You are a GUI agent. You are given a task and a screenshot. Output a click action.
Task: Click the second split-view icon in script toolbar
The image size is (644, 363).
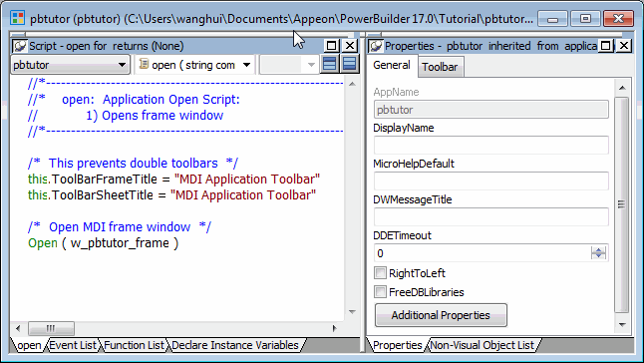coord(349,64)
